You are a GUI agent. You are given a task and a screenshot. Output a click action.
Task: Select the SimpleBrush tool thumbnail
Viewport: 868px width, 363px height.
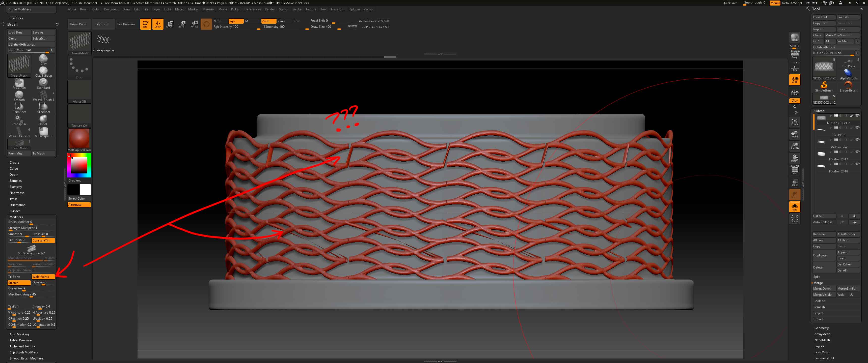point(824,86)
